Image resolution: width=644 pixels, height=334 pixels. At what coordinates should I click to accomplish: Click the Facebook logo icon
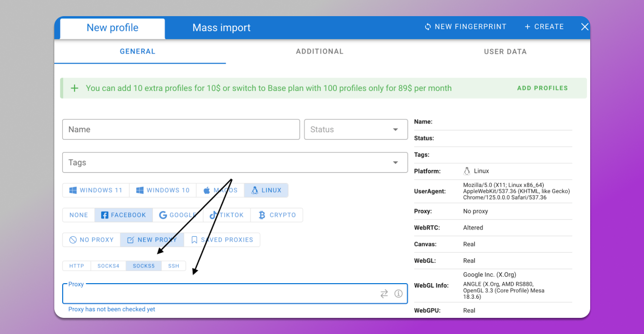point(105,215)
